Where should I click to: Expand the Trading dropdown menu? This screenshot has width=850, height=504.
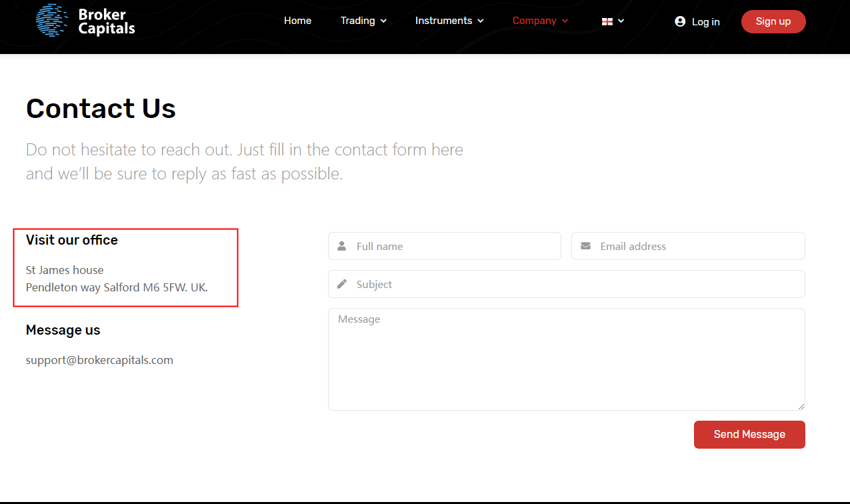[x=363, y=21]
